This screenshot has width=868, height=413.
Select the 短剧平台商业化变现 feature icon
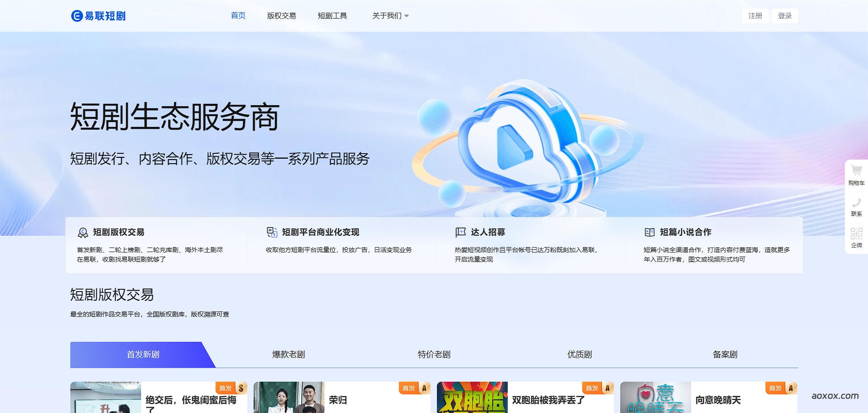(x=272, y=232)
